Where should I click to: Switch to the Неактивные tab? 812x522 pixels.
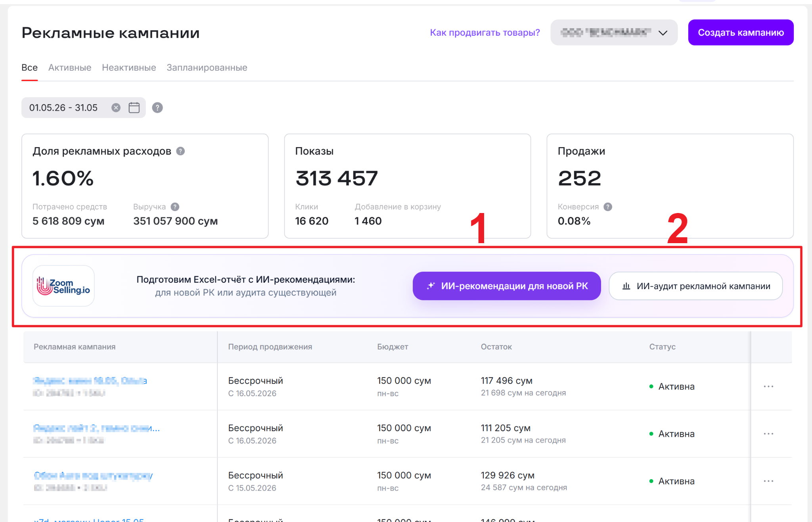(x=129, y=67)
